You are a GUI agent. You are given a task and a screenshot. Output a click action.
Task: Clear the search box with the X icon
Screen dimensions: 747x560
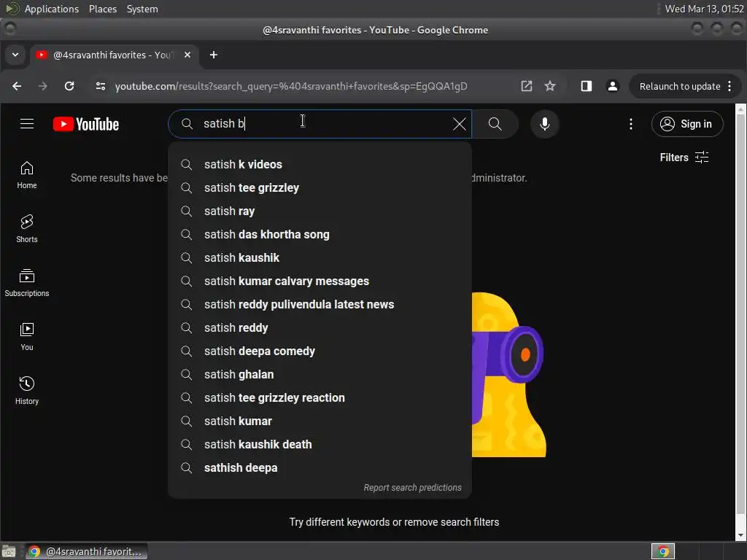coord(460,124)
